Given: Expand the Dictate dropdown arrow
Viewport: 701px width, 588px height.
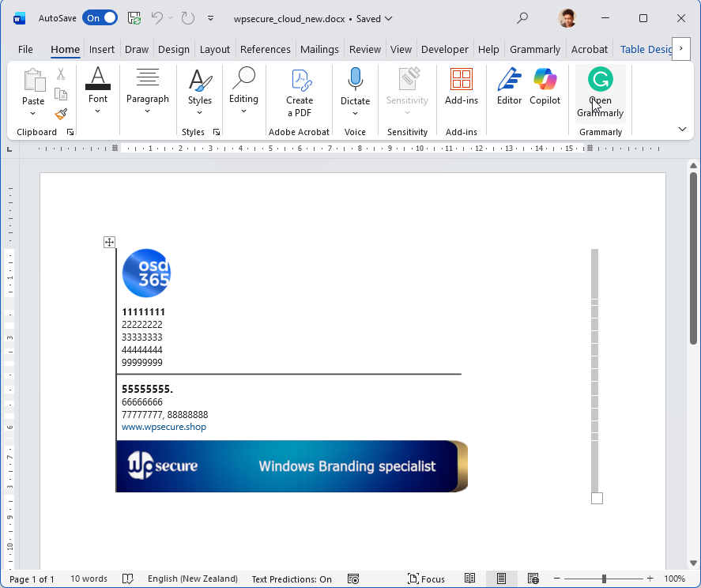Looking at the screenshot, I should coord(355,113).
